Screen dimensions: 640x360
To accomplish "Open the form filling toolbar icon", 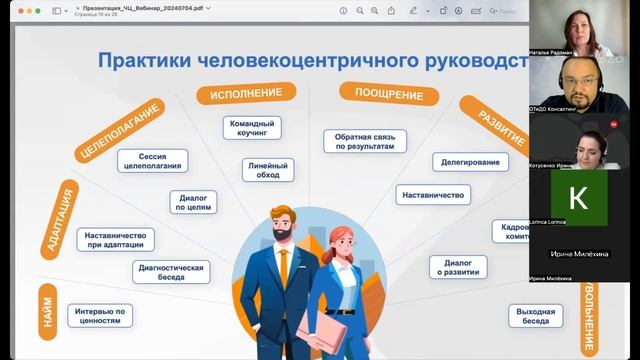I will coord(476,11).
